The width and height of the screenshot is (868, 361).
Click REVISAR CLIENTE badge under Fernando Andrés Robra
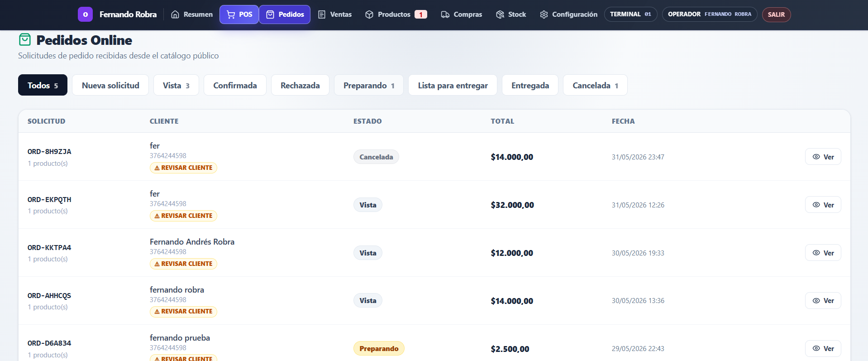tap(183, 264)
